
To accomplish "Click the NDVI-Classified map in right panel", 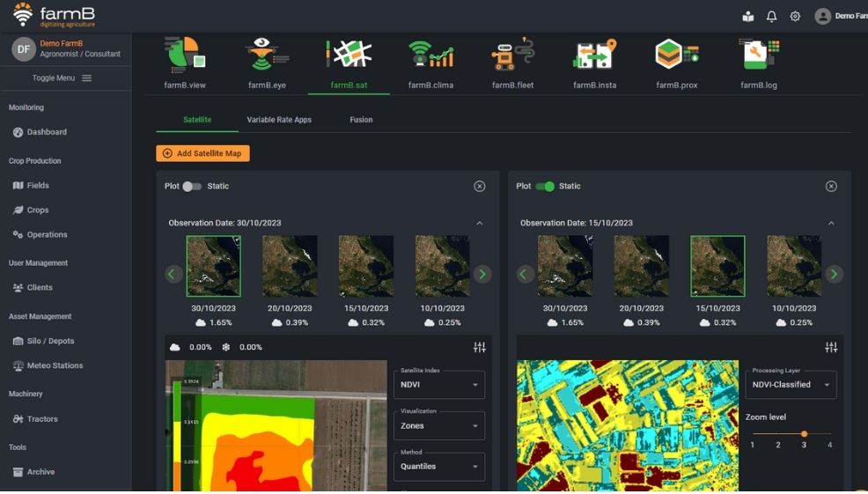I will (628, 425).
